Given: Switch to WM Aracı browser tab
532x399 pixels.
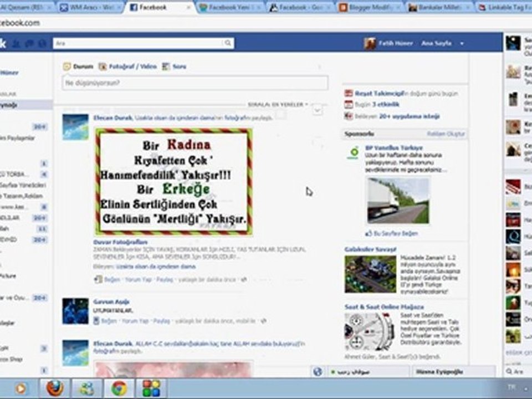Looking at the screenshot, I should pyautogui.click(x=90, y=7).
